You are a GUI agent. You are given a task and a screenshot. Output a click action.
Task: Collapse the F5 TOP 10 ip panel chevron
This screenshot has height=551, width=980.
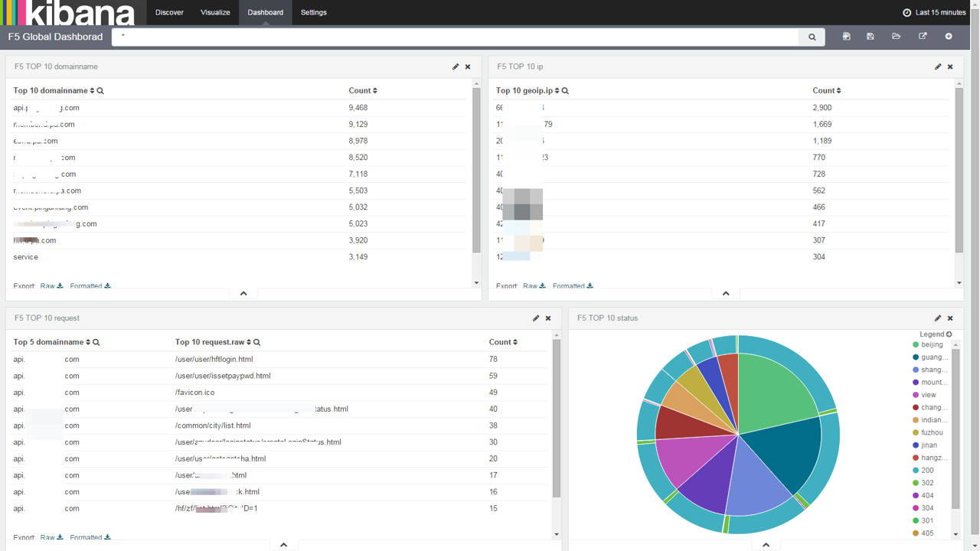pyautogui.click(x=726, y=293)
